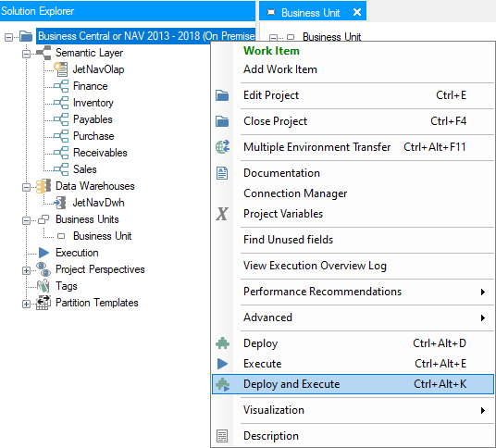Click the JetNavDwh data warehouse icon
Viewport: 496px width, 448px height.
coord(60,203)
